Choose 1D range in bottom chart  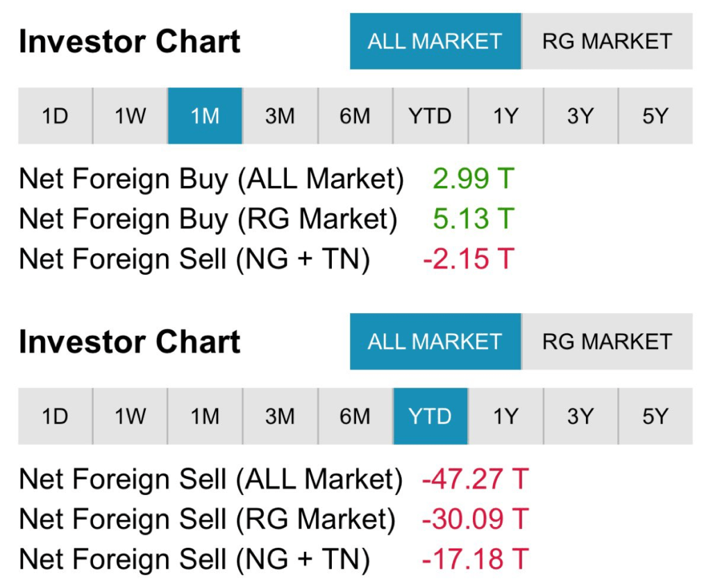(55, 416)
